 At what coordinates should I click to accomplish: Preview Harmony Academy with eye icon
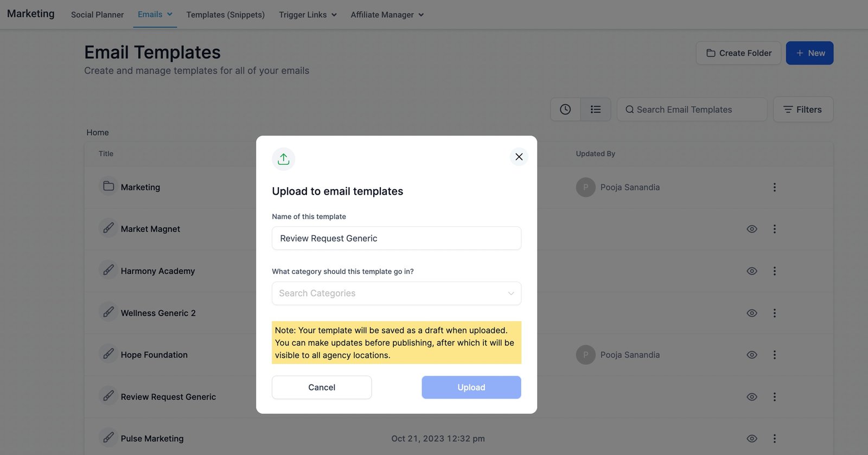pyautogui.click(x=751, y=271)
